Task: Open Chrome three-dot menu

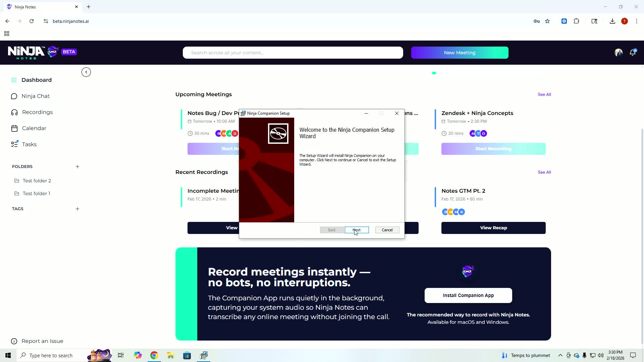Action: point(637,21)
